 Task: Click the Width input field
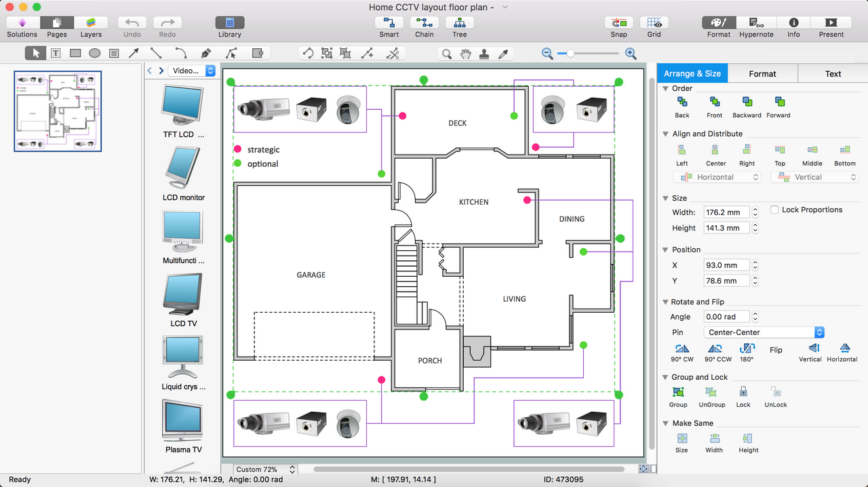point(726,212)
